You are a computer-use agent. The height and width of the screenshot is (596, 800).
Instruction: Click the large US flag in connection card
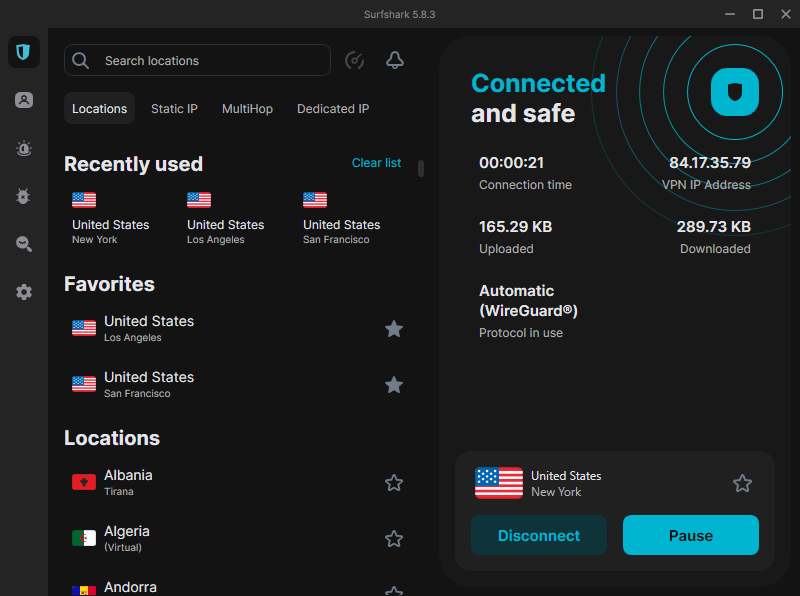pos(498,483)
